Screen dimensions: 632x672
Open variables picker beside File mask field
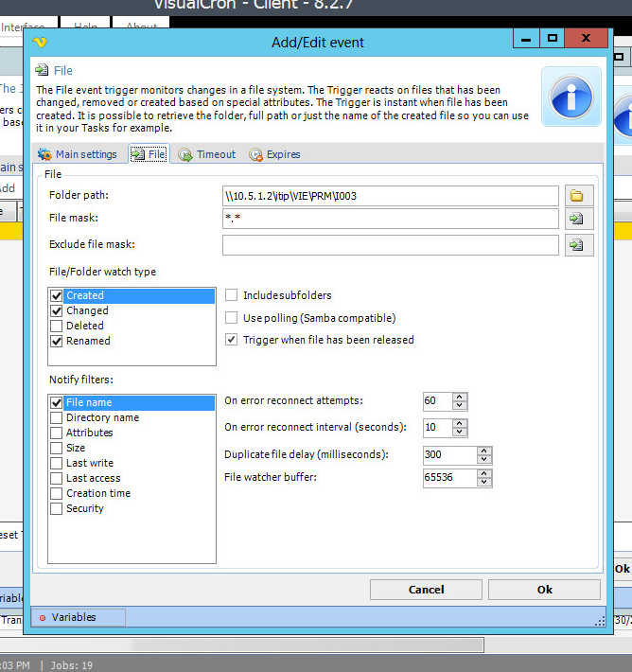click(x=579, y=219)
